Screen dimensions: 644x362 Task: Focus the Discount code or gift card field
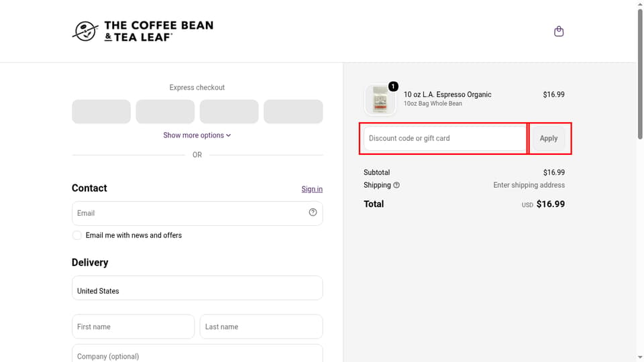click(x=445, y=138)
